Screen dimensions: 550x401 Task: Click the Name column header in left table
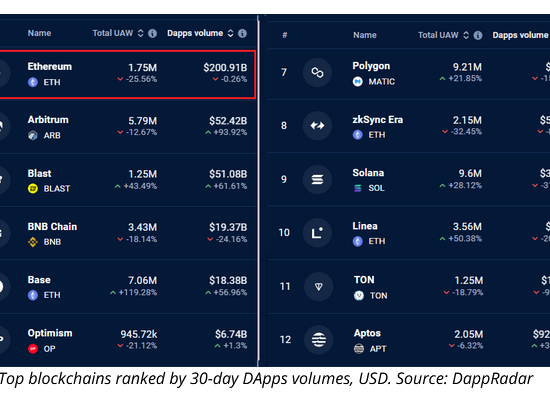click(39, 33)
